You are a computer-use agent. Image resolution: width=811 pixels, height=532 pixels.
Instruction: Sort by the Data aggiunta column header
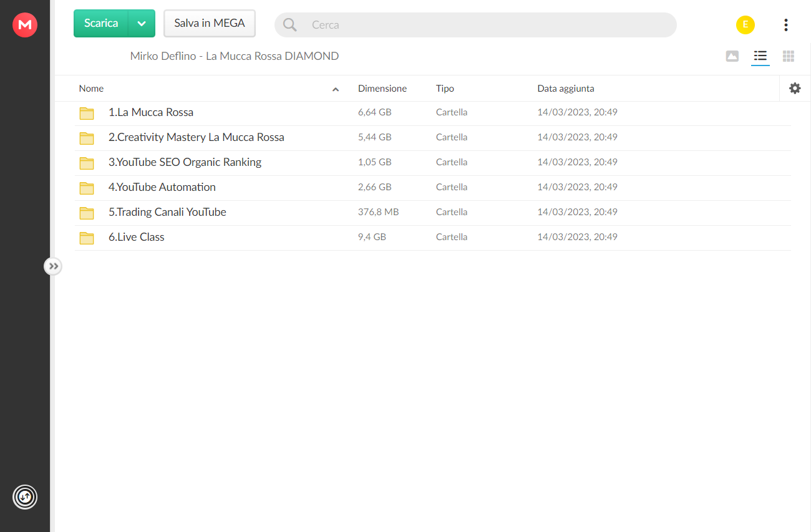566,89
